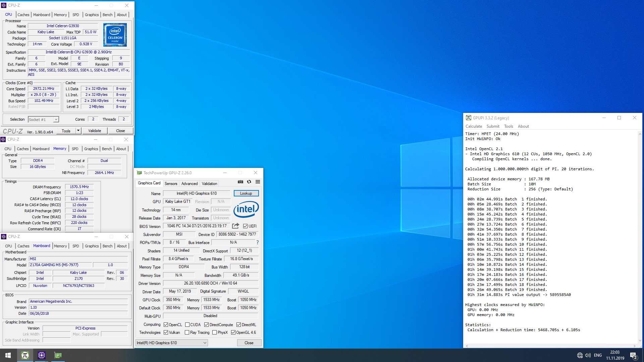Image resolution: width=644 pixels, height=362 pixels.
Task: Click the Memory CPU-Z window title icon
Action: [3, 139]
